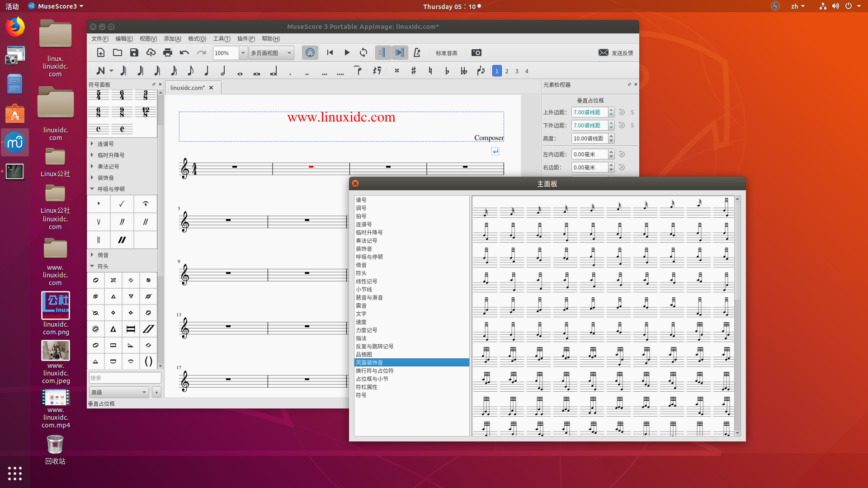868x488 pixels.
Task: Increase 上外边距 value with stepper arrow
Action: (x=611, y=110)
